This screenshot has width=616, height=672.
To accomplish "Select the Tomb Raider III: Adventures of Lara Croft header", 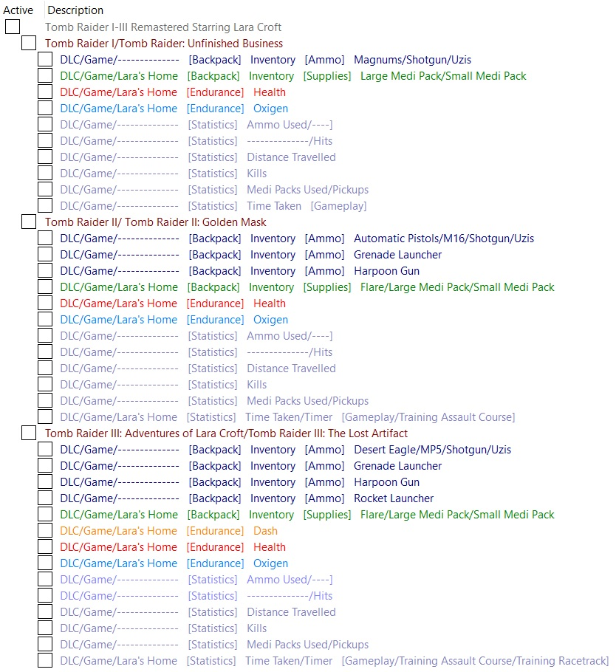I will [226, 433].
